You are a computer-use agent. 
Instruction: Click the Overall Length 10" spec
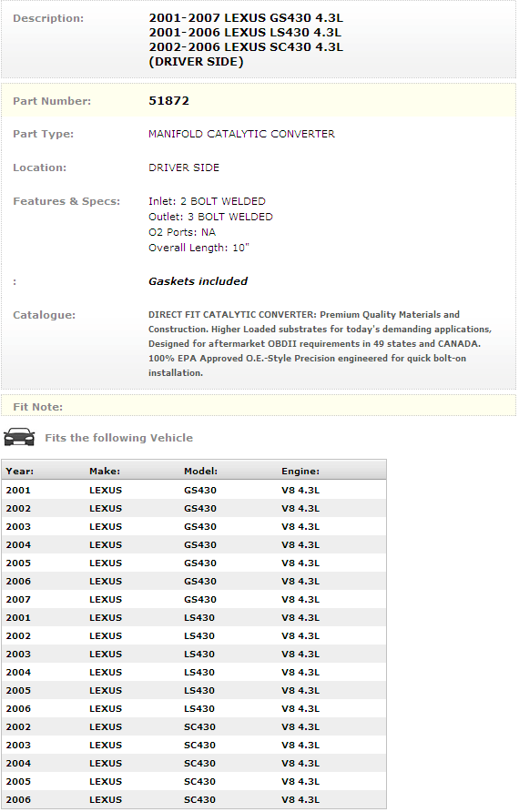point(198,248)
